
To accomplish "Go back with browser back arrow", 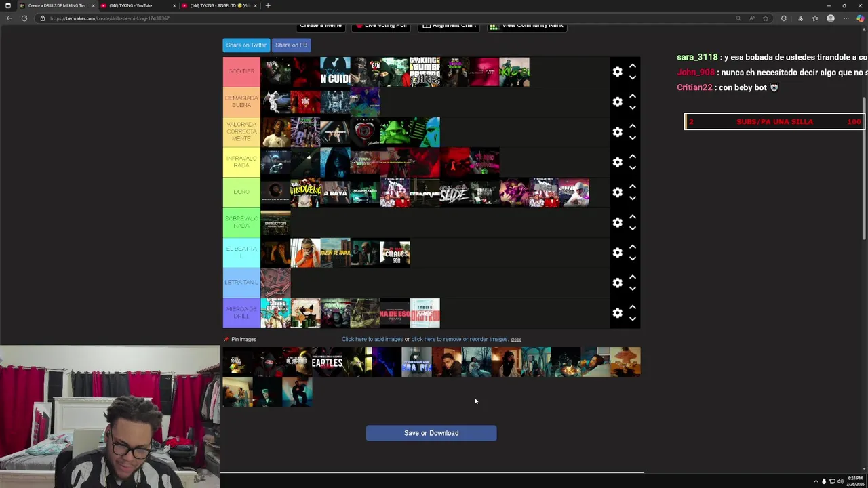I will [x=9, y=18].
